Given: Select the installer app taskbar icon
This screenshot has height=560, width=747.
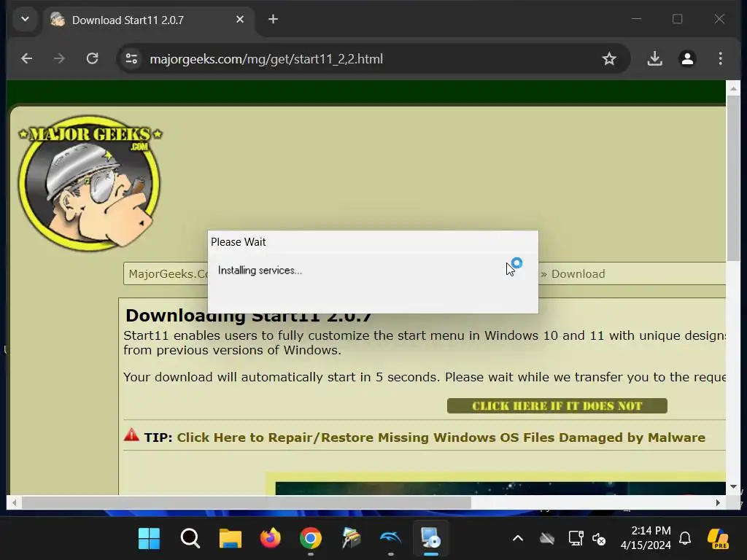Looking at the screenshot, I should [431, 539].
